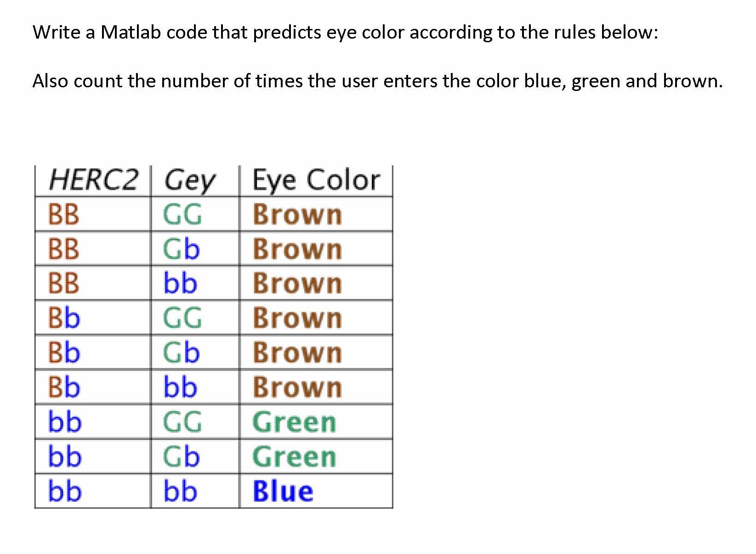
Task: Select GG cell in the bb/GG row
Action: (182, 422)
